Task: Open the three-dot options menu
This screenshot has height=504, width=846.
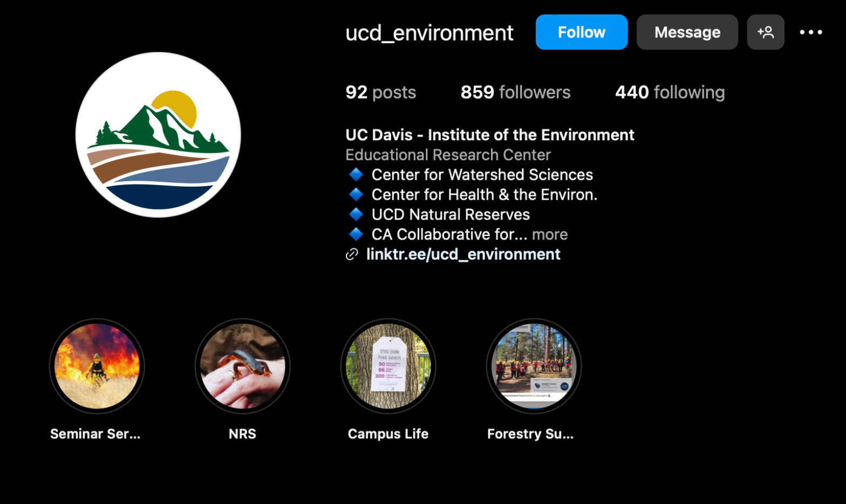Action: [810, 32]
